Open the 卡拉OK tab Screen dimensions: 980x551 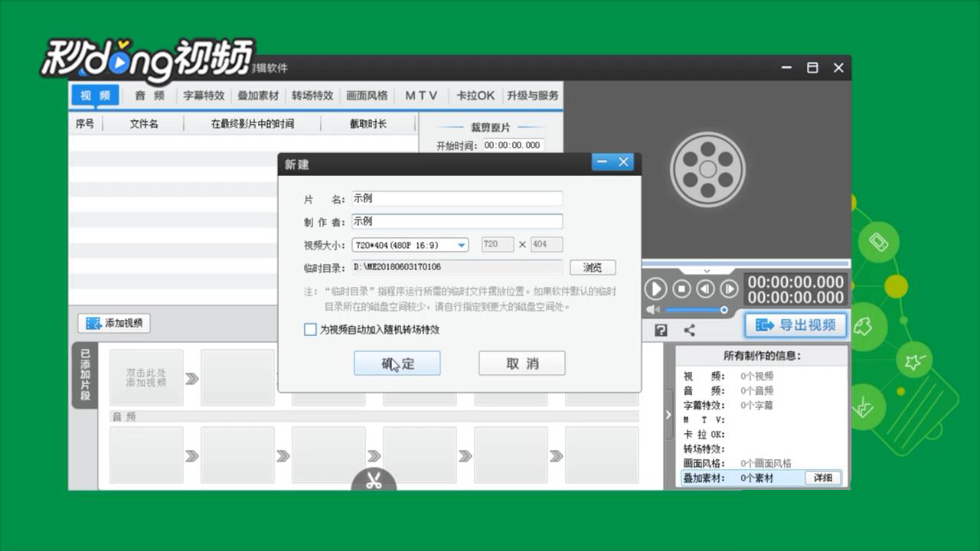(475, 96)
